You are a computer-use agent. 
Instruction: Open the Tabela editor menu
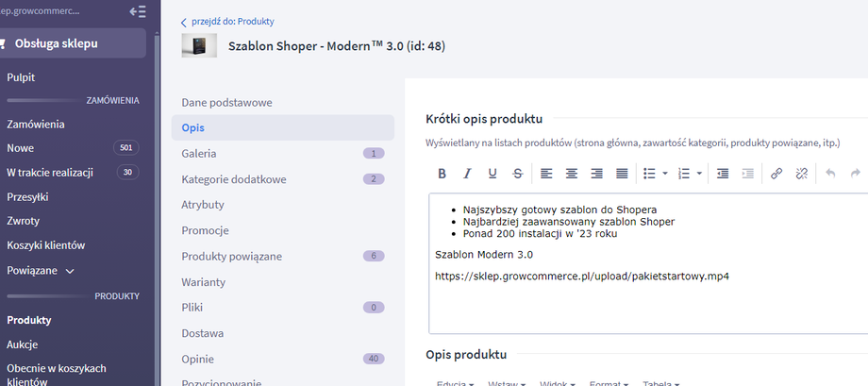tap(660, 383)
